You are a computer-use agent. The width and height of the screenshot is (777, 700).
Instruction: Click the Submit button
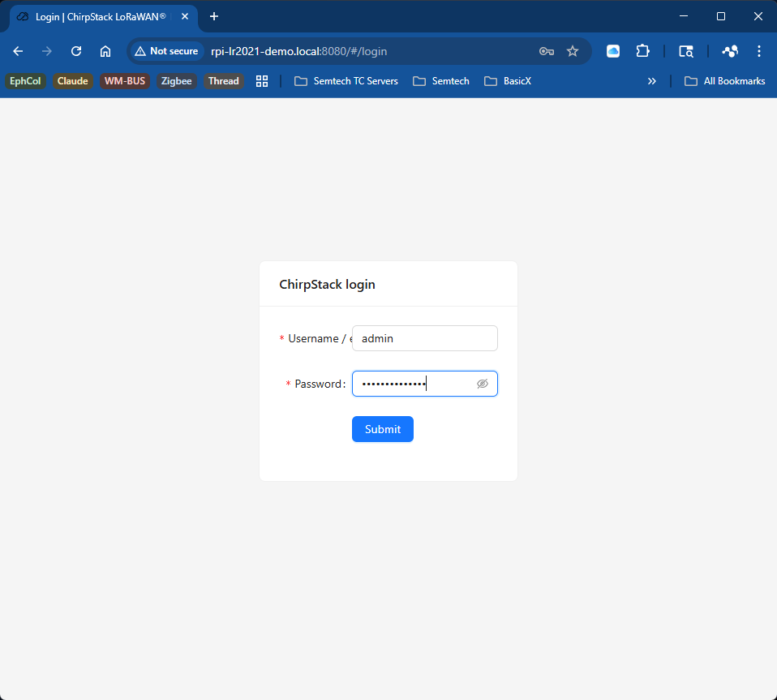tap(383, 429)
